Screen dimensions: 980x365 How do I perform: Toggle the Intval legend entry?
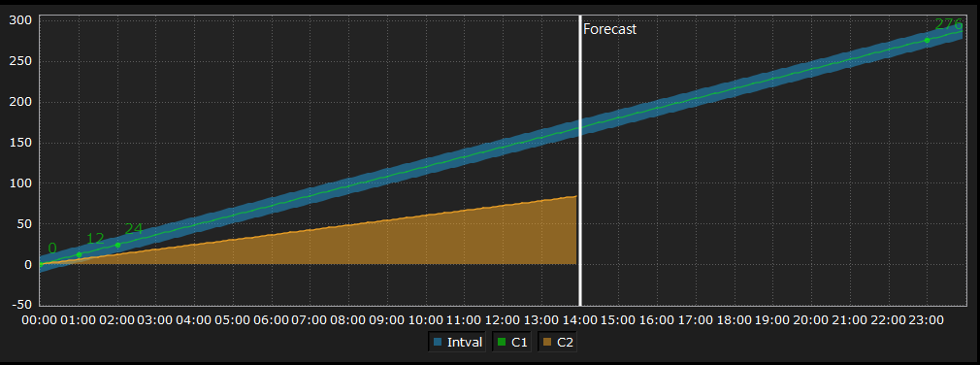pos(457,342)
